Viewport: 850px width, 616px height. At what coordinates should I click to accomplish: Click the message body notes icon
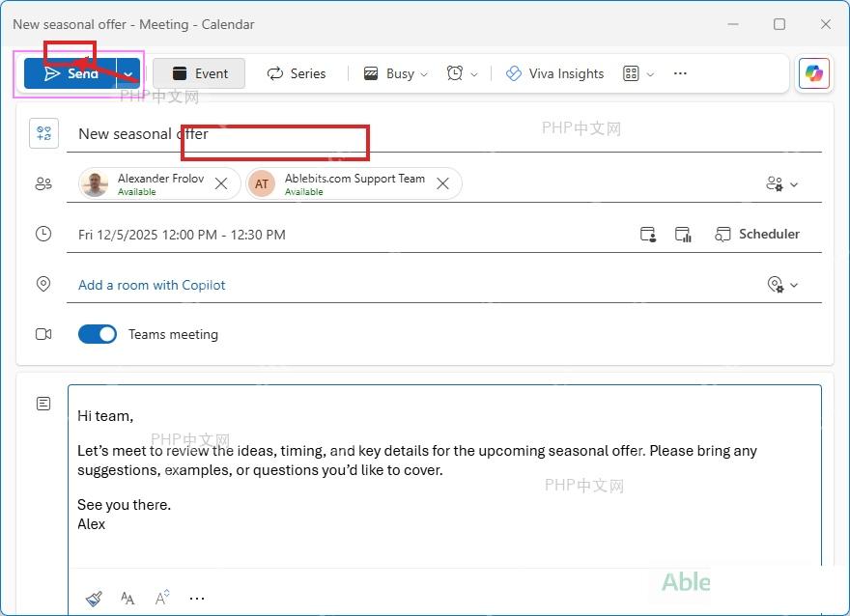[x=43, y=404]
